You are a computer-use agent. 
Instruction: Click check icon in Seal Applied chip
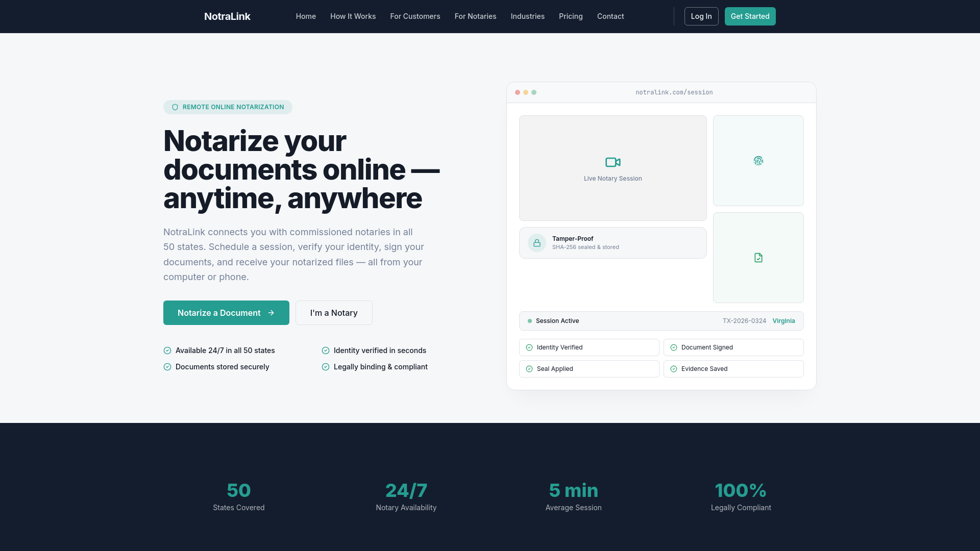(529, 369)
